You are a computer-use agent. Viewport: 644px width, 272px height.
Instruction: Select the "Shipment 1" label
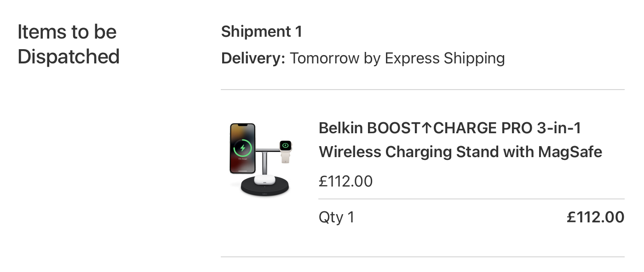(x=261, y=32)
